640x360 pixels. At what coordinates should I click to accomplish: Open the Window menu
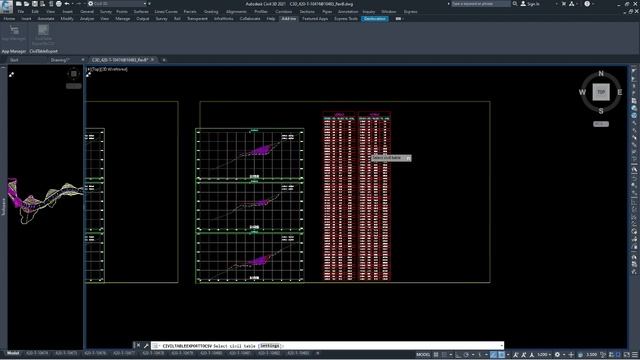(x=389, y=11)
